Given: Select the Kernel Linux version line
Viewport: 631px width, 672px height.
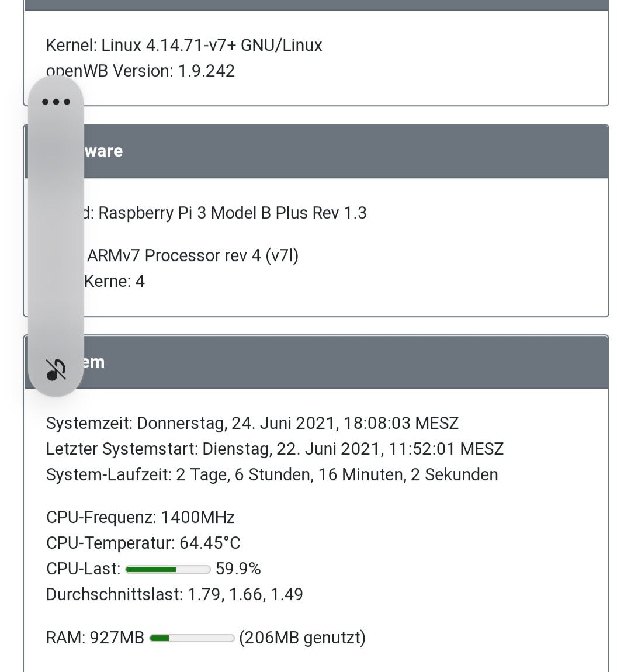Looking at the screenshot, I should [x=184, y=46].
